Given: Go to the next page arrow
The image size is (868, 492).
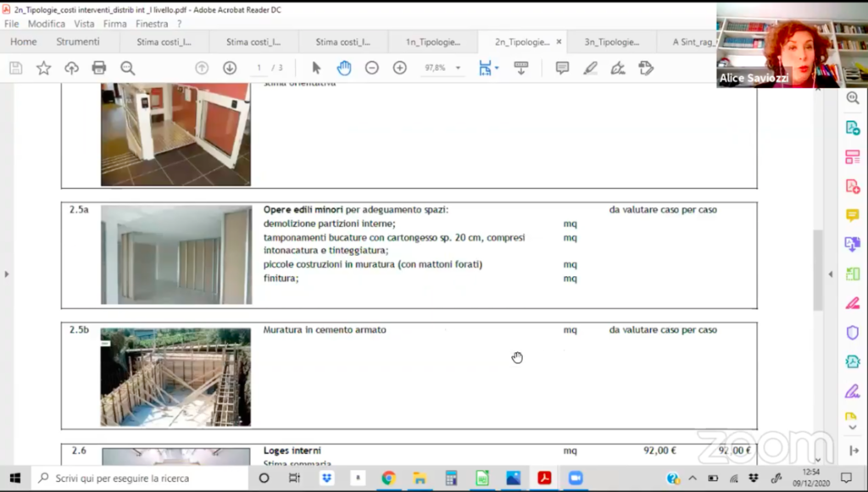Looking at the screenshot, I should pos(230,68).
